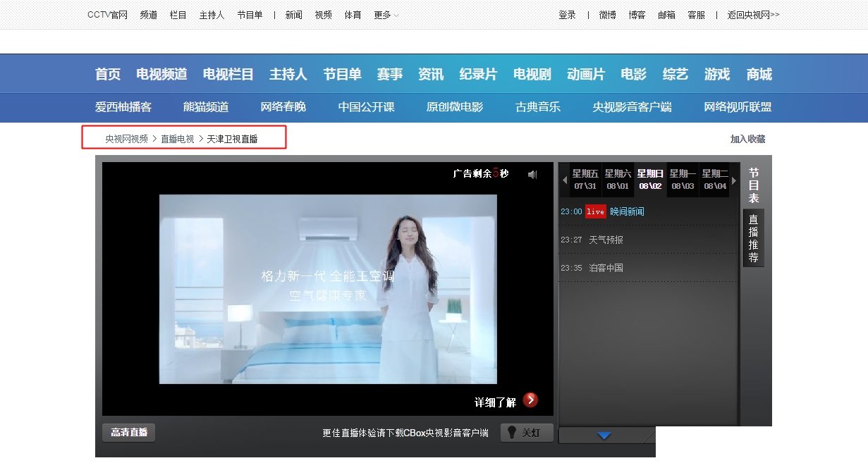Image resolution: width=868 pixels, height=463 pixels.
Task: Mute the video using the speaker icon
Action: point(532,174)
